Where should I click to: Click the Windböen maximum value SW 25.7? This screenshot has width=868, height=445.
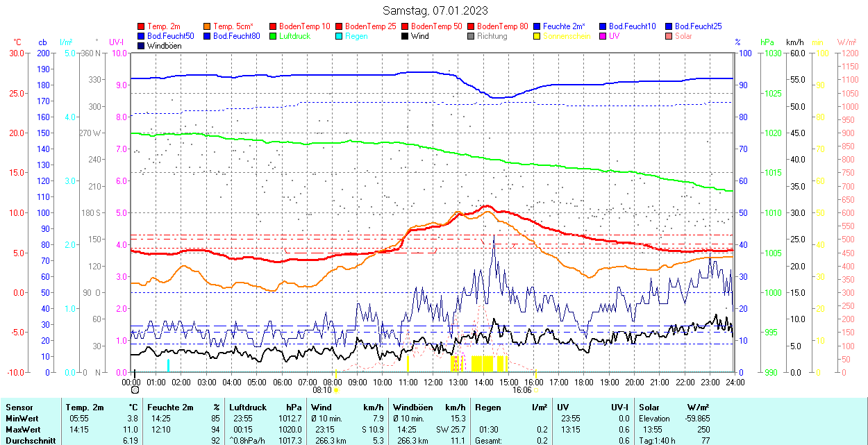(450, 429)
